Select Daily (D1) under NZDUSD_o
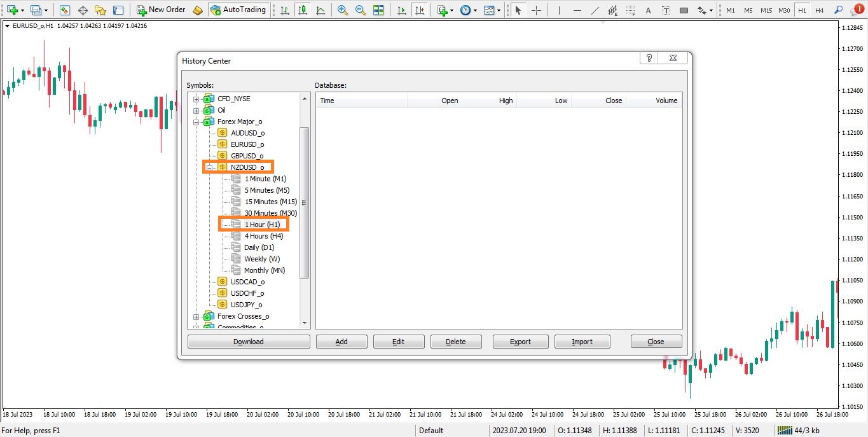Screen dimensions: 868x437 coord(259,247)
